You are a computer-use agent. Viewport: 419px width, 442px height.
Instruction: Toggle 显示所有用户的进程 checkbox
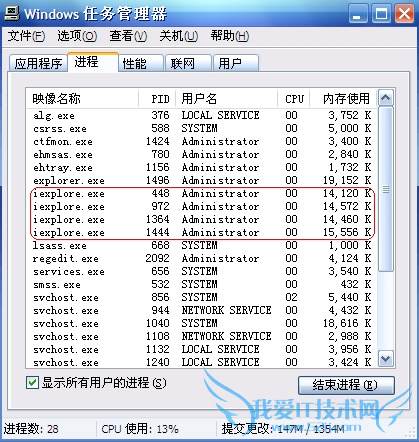tap(32, 383)
